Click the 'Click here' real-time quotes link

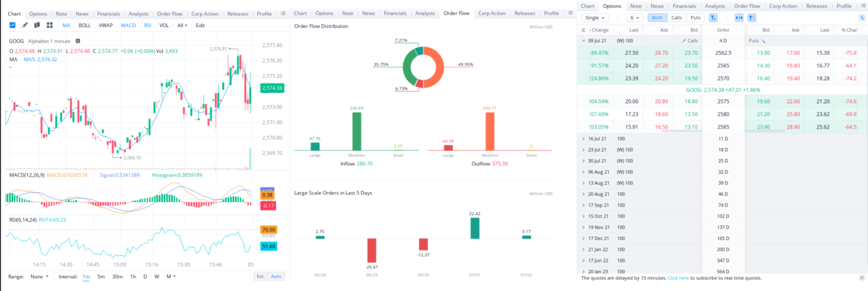tap(678, 278)
